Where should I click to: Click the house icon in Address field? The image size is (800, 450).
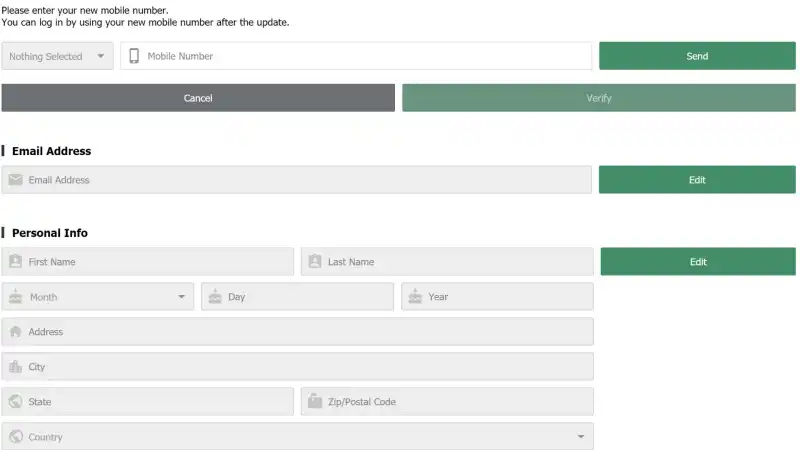pos(15,332)
